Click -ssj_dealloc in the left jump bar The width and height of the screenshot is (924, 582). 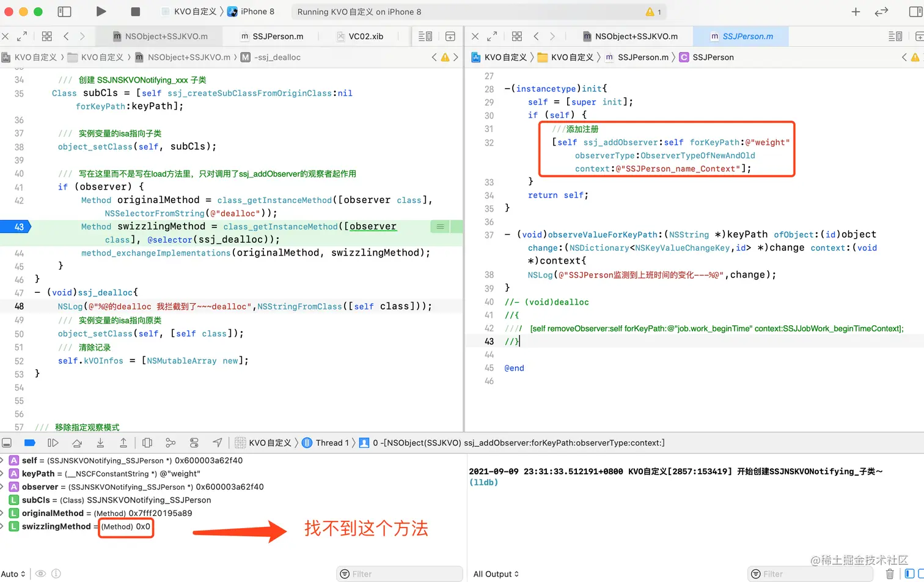tap(270, 57)
